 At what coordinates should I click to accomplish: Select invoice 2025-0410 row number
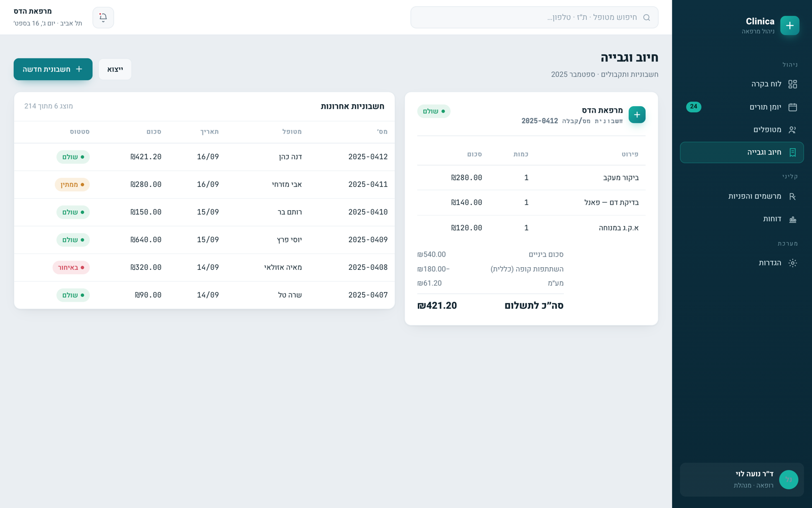(x=368, y=212)
